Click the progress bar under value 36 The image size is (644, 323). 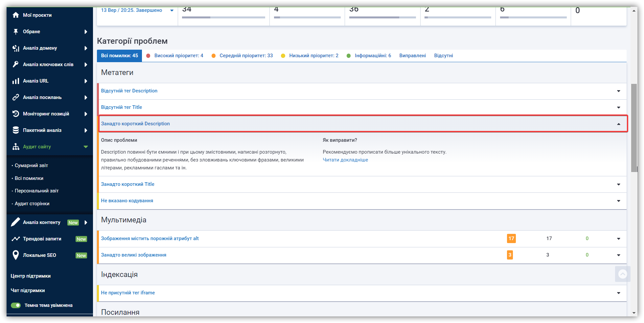[x=382, y=17]
